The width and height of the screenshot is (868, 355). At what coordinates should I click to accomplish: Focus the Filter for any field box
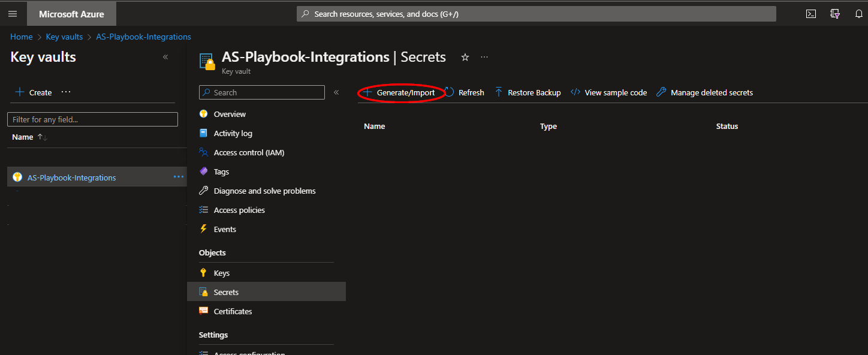point(92,119)
